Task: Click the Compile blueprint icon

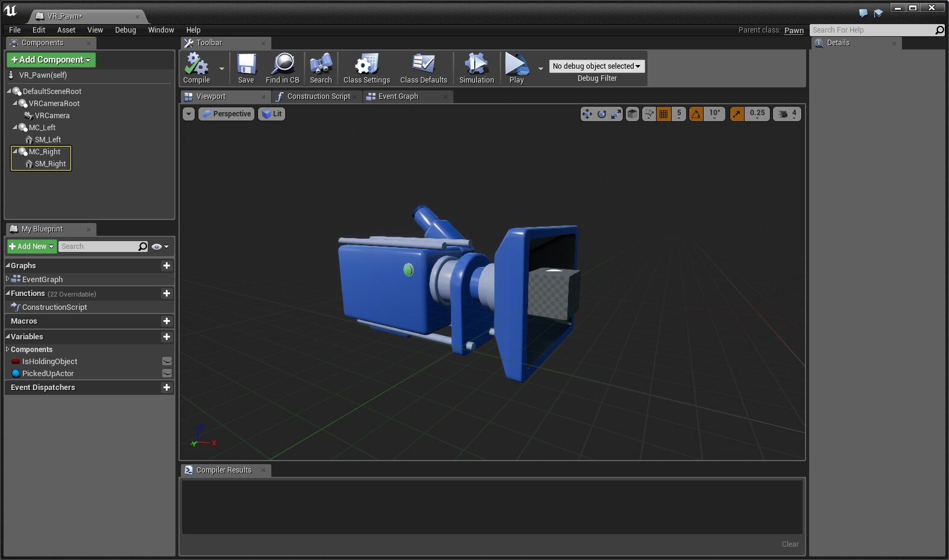Action: pyautogui.click(x=196, y=64)
